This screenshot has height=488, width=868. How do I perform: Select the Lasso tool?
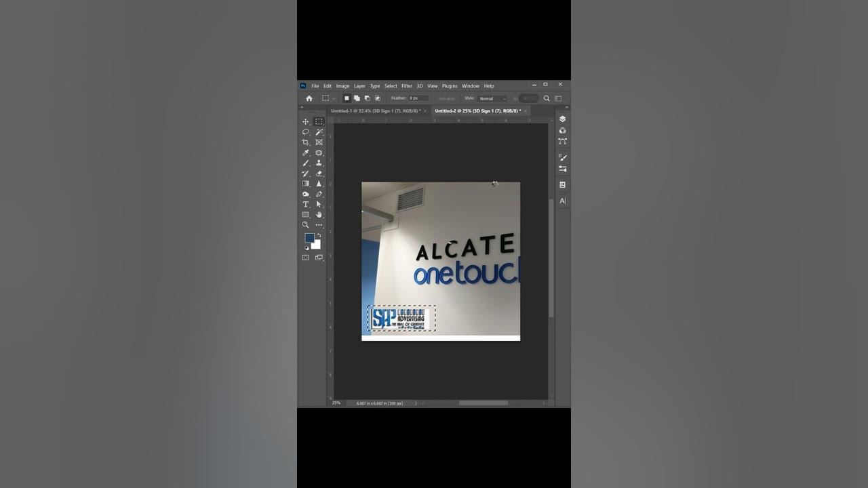[x=306, y=132]
